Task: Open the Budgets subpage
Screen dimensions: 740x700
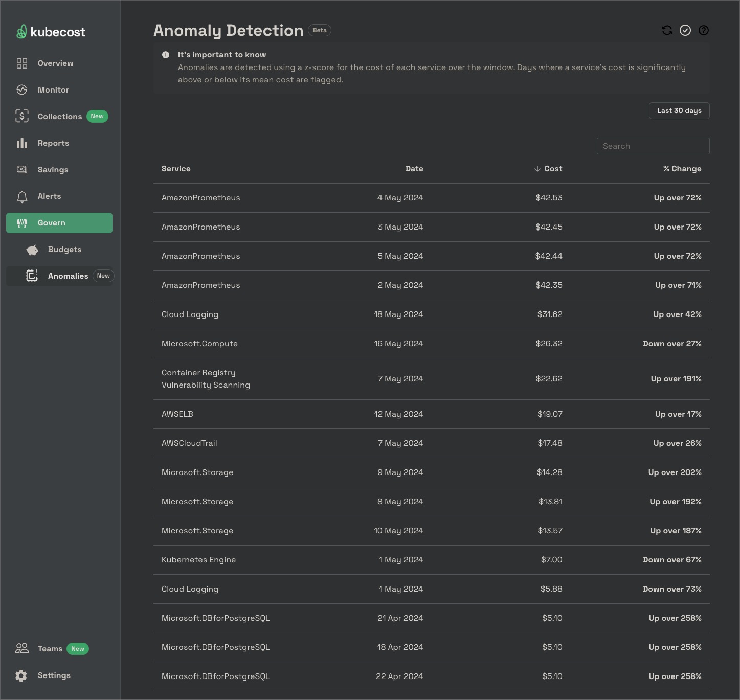Action: coord(59,250)
